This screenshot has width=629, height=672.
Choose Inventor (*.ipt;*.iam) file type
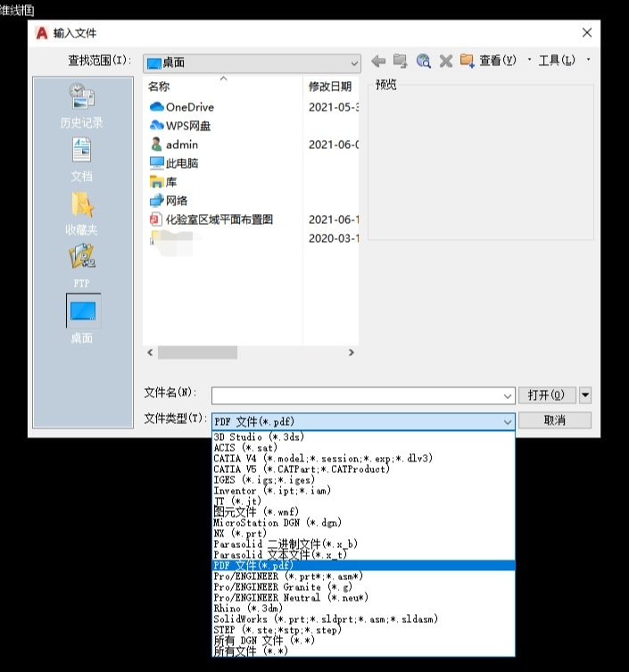click(x=363, y=491)
